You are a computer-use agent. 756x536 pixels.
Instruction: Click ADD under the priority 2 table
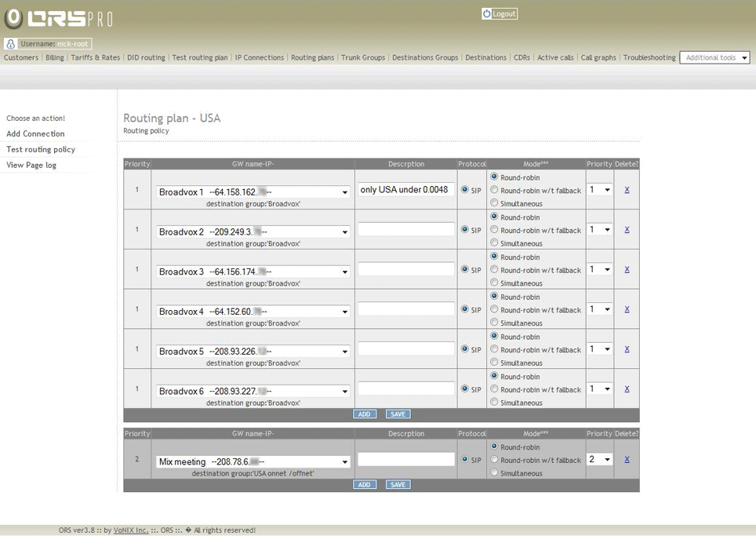pos(364,485)
